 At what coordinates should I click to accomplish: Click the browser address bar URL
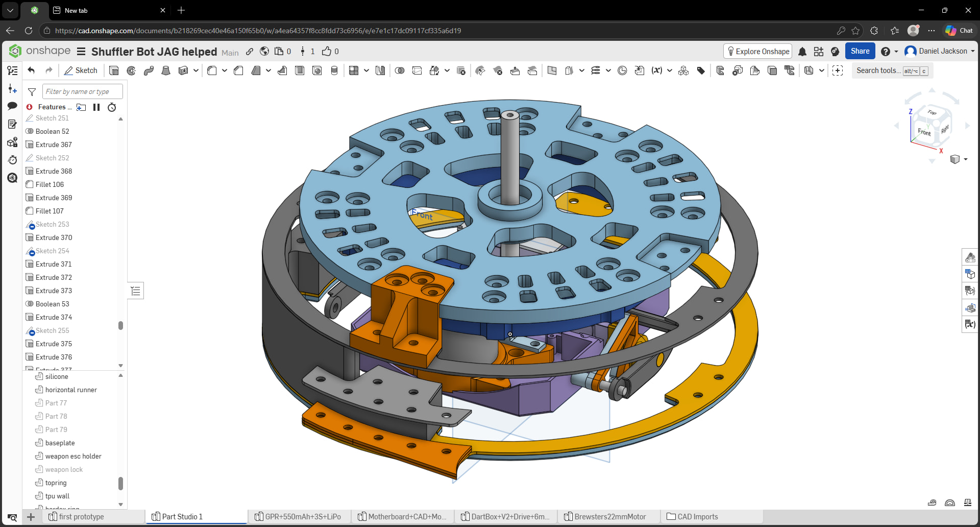258,31
